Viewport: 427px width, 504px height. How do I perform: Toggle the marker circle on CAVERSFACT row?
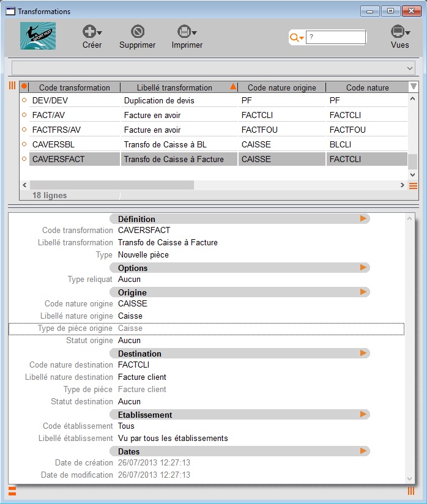pos(24,159)
